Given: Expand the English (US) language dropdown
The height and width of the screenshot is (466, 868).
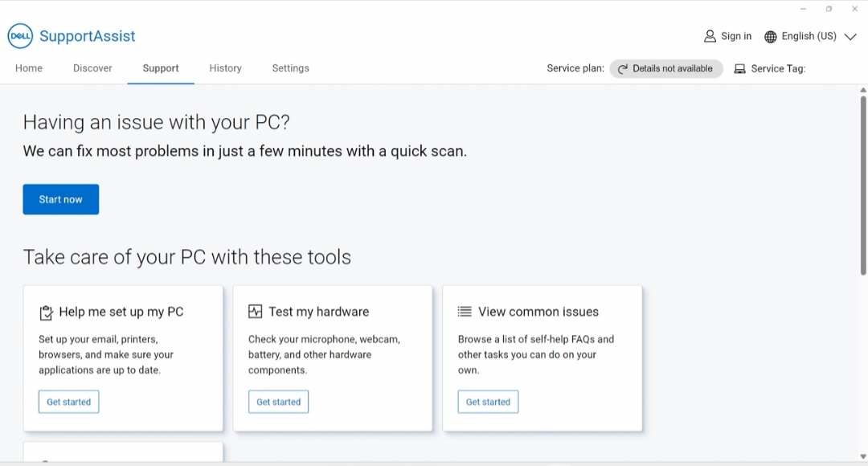Looking at the screenshot, I should (850, 36).
